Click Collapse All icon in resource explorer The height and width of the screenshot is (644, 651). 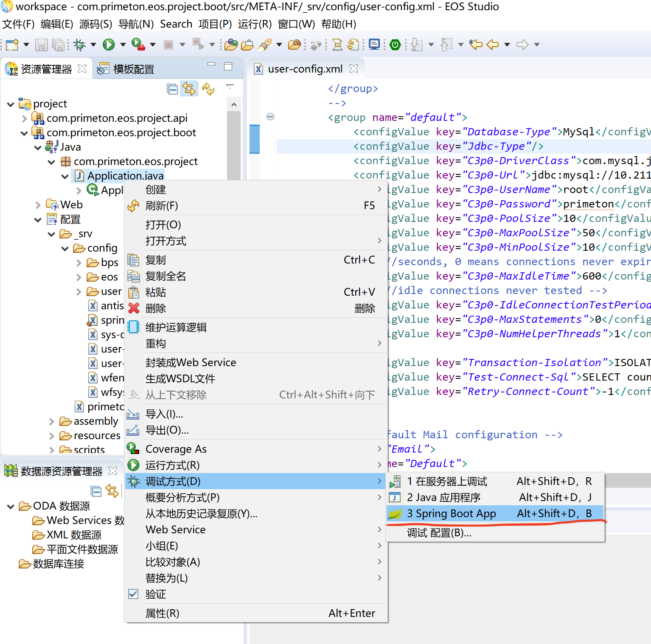(172, 89)
